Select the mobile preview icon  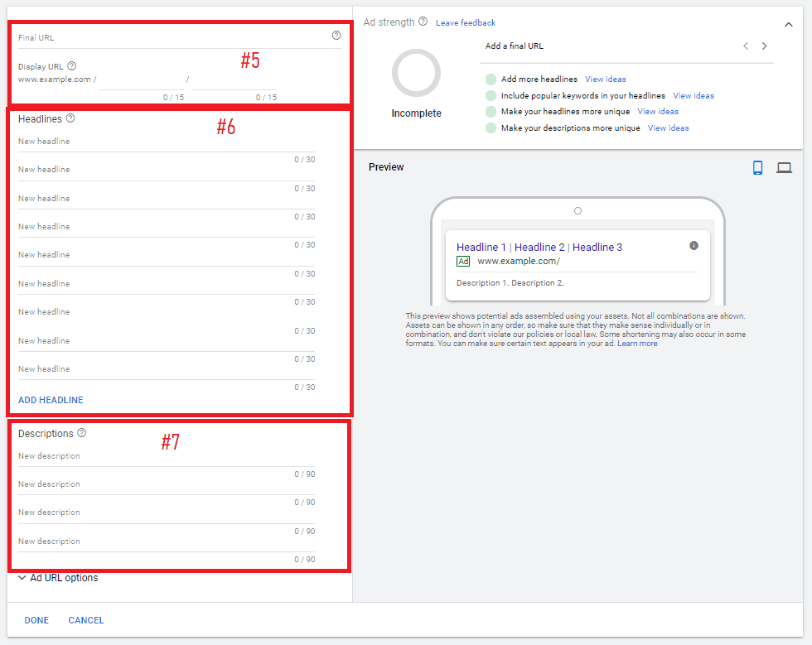[x=757, y=166]
